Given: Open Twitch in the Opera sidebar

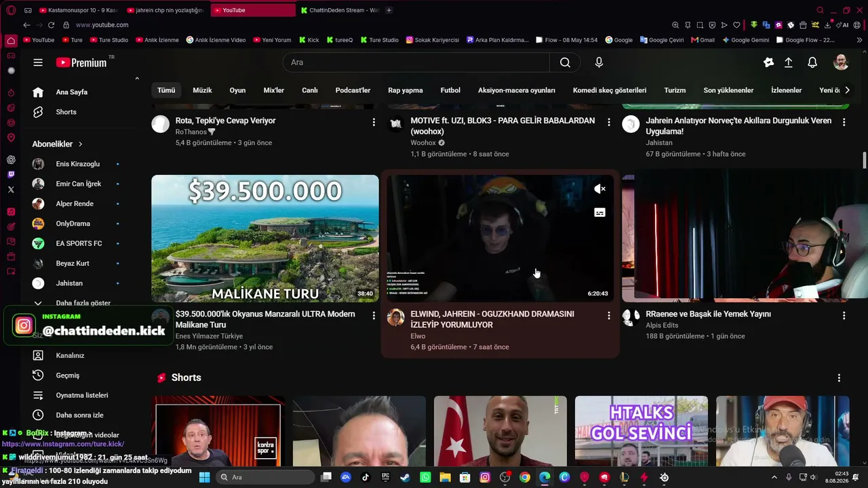Looking at the screenshot, I should pos(11,175).
